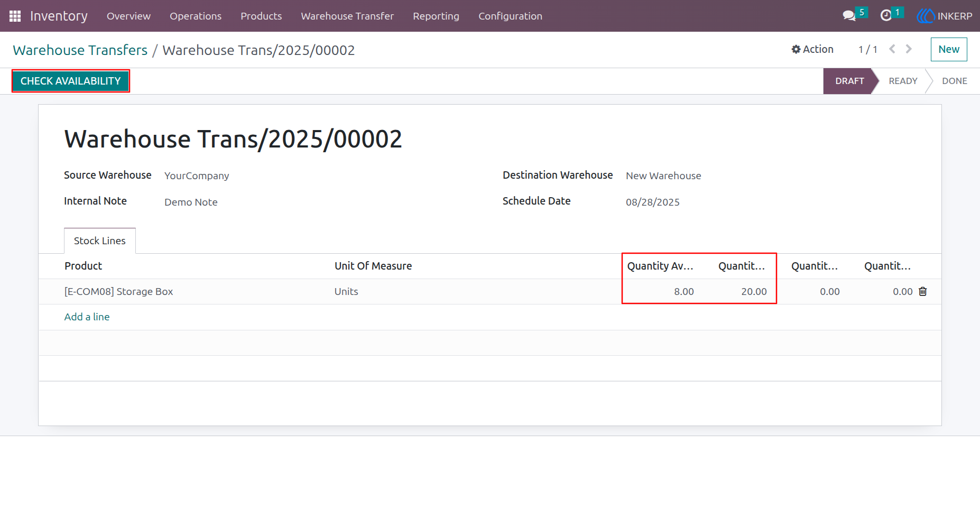Click the Add a line link
980x508 pixels.
87,317
